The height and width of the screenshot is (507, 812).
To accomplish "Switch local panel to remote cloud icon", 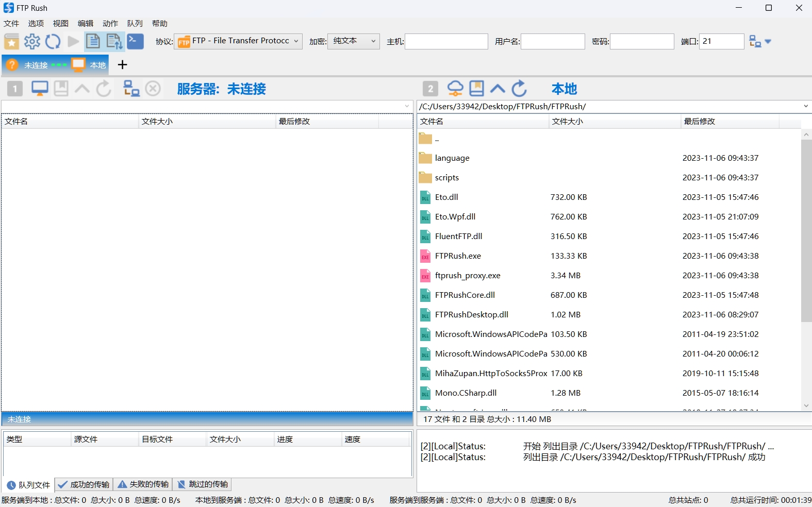I will point(455,89).
